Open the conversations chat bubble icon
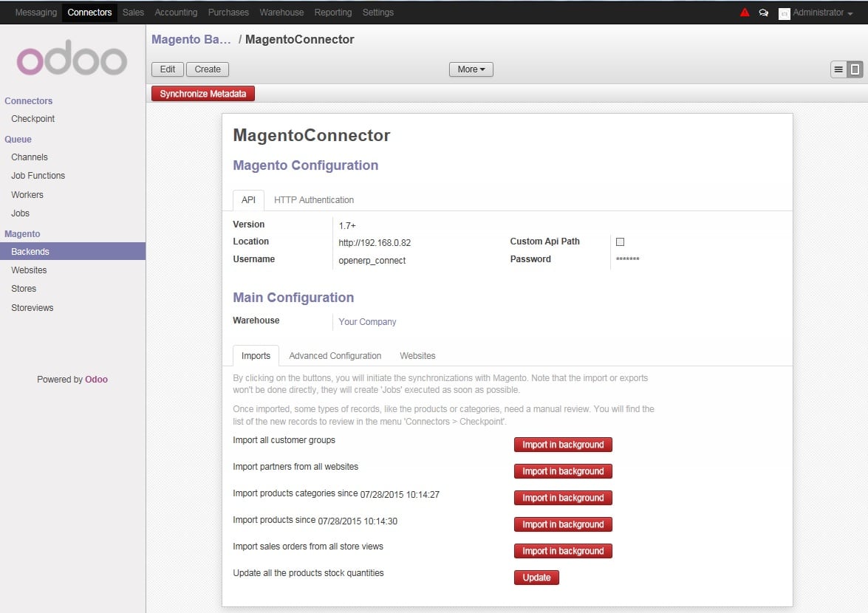The height and width of the screenshot is (613, 868). click(764, 13)
